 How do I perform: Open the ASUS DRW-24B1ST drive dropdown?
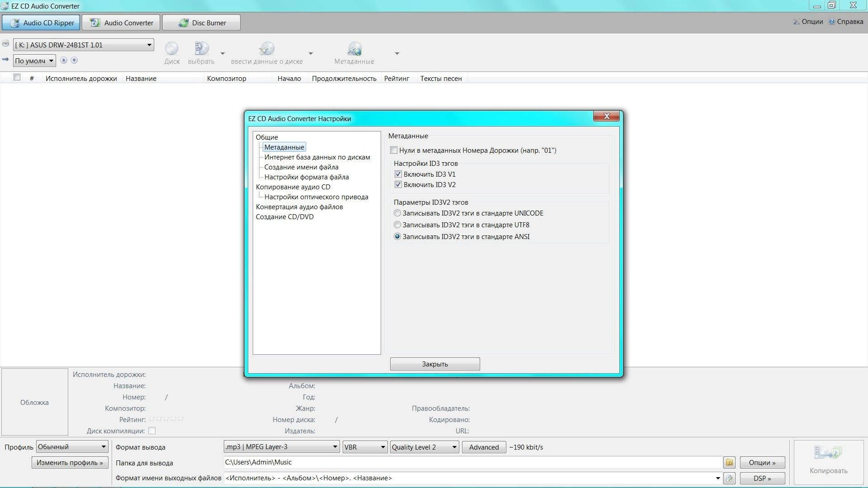click(83, 45)
